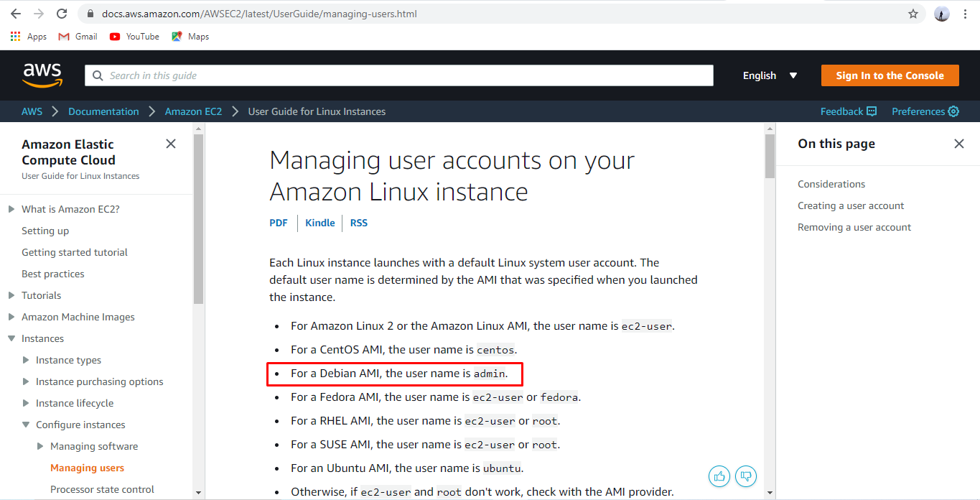Click the centos user name text
Screen dimensions: 980x500
(495, 350)
